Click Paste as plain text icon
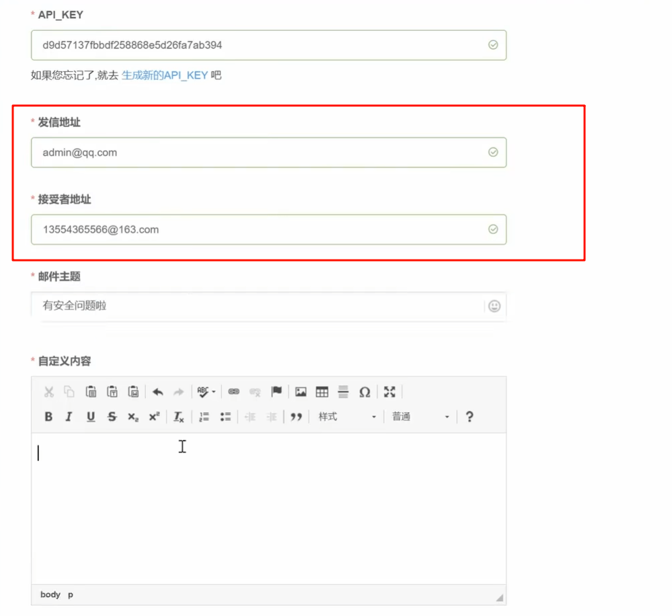672x616 pixels. pyautogui.click(x=112, y=391)
